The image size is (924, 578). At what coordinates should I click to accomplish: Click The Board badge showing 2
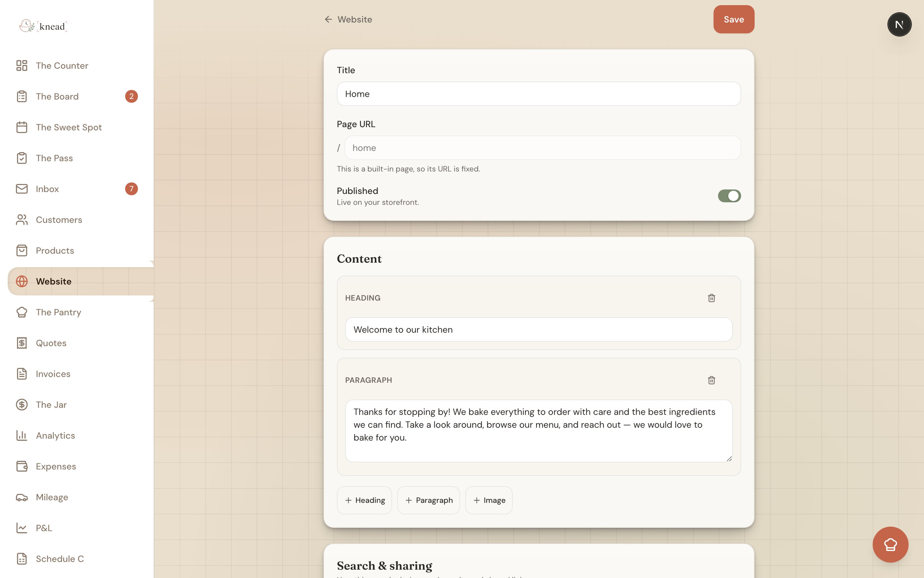(x=131, y=96)
